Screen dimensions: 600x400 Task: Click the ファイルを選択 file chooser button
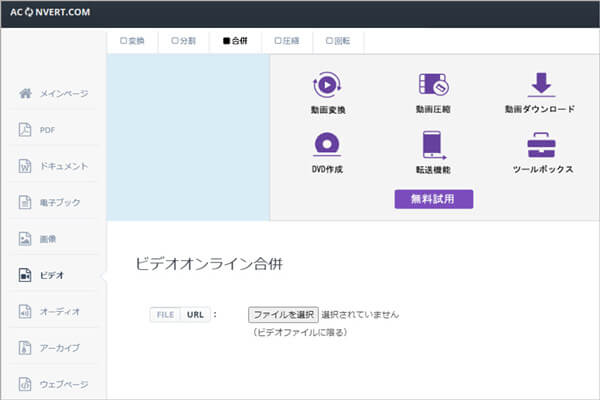point(283,314)
